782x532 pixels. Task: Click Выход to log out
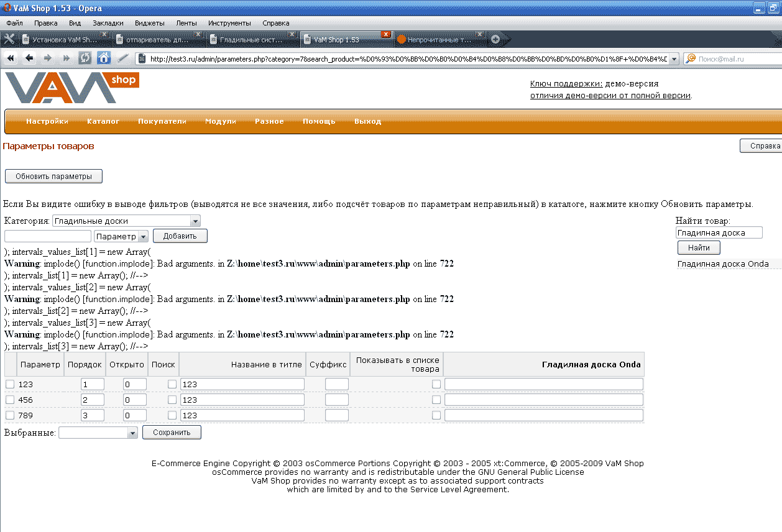coord(368,121)
